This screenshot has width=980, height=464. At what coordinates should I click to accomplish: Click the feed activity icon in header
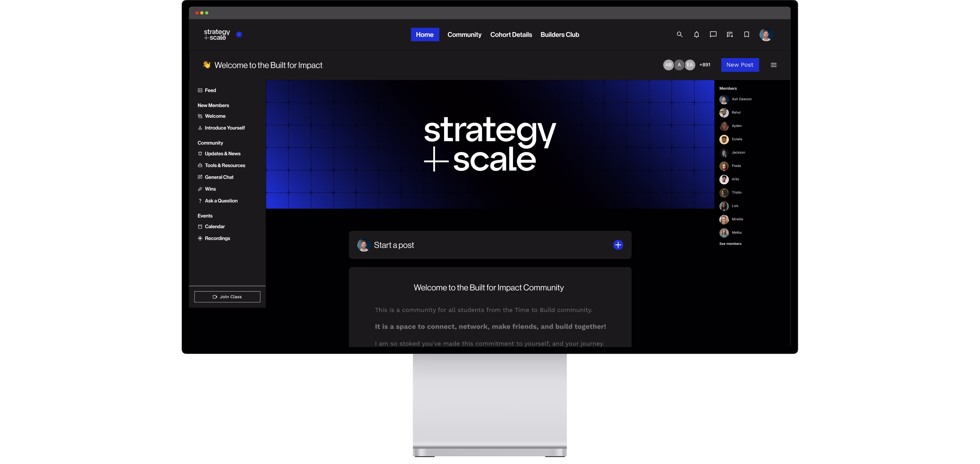(730, 34)
